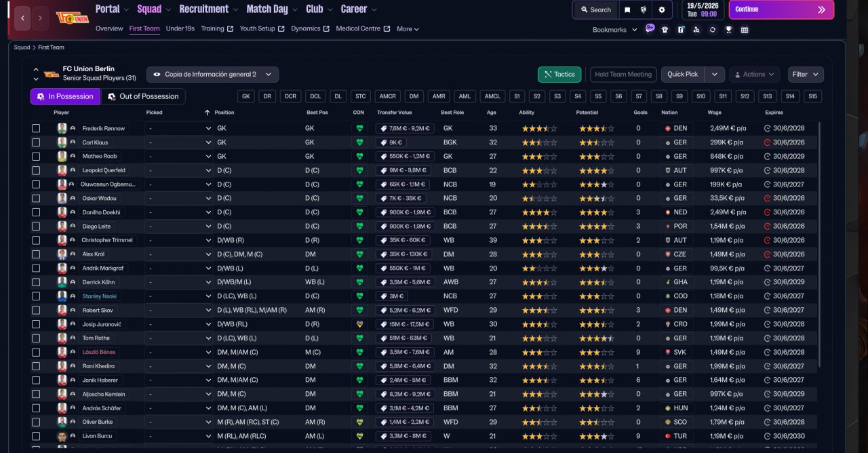Switch to the Under 19s tab

click(180, 29)
